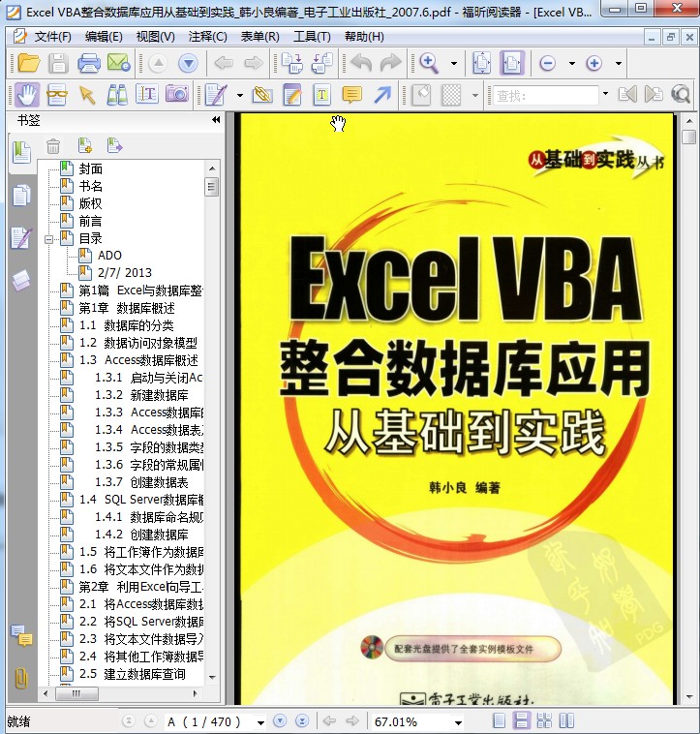Click the Zoom In plus icon
The height and width of the screenshot is (734, 700).
point(593,63)
